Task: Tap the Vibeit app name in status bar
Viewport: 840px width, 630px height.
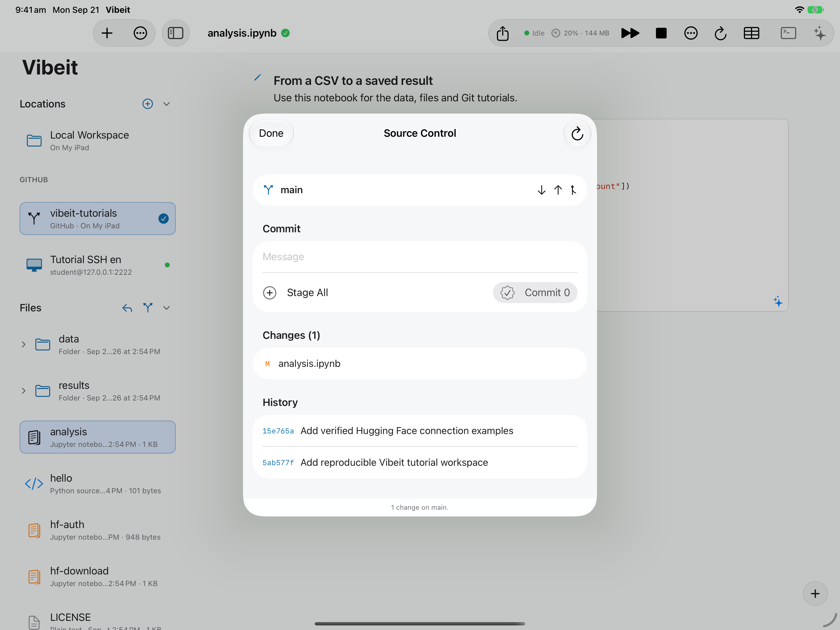Action: [118, 10]
